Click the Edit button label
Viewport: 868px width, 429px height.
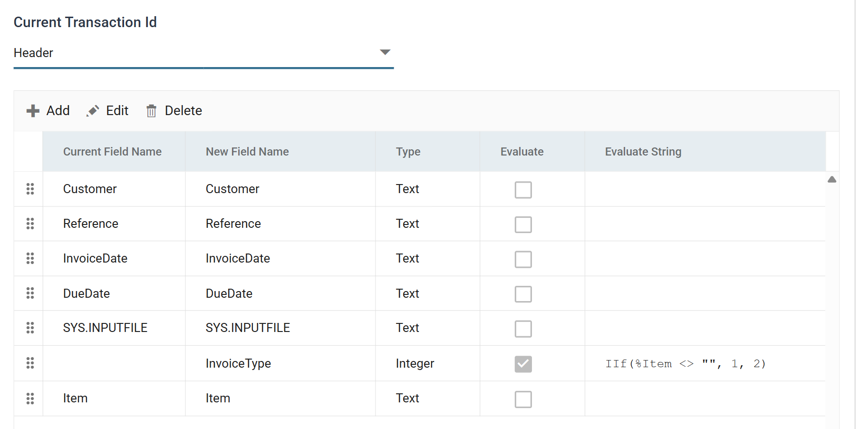click(x=117, y=111)
